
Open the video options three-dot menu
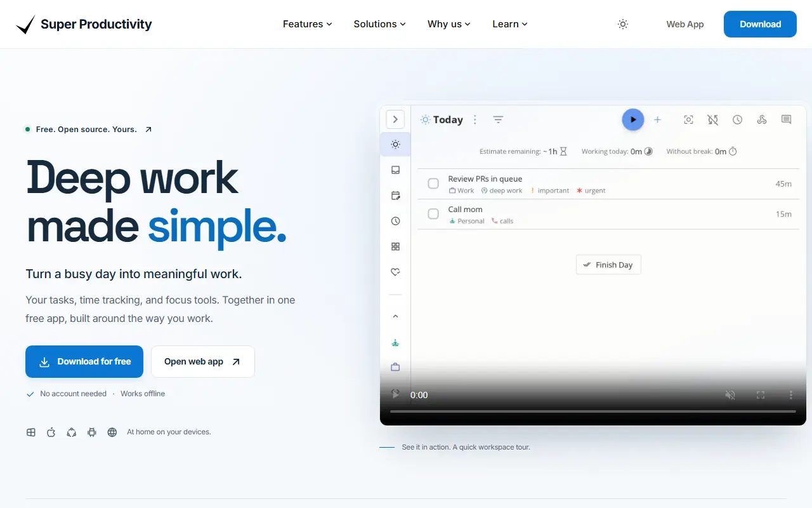point(791,395)
